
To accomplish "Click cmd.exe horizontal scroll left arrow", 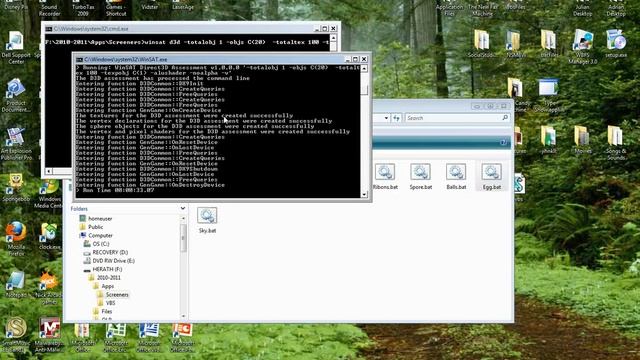I will tap(49, 171).
